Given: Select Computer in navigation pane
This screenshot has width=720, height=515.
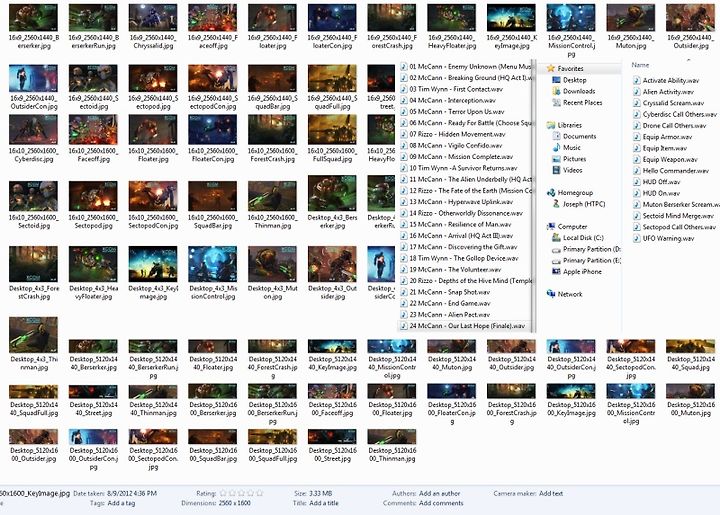Looking at the screenshot, I should [567, 227].
